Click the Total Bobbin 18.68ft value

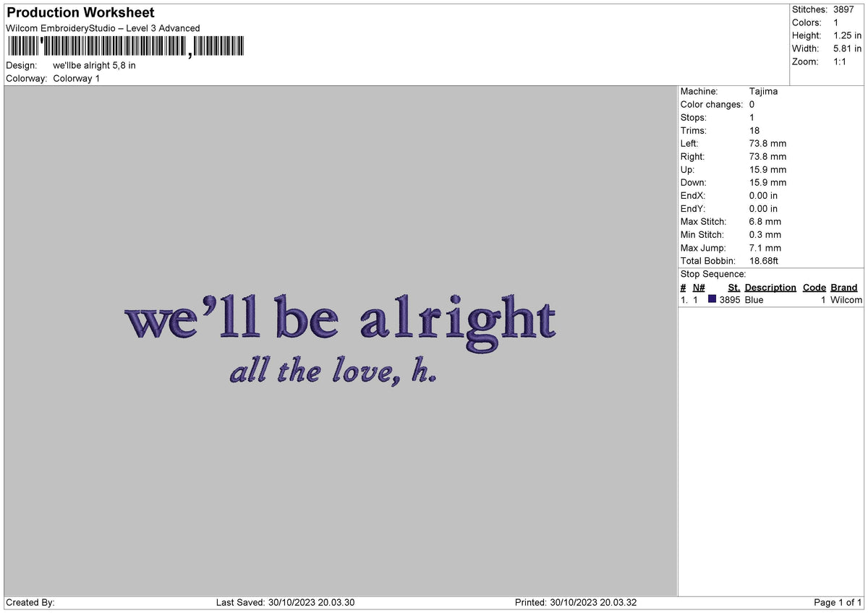[x=762, y=260]
